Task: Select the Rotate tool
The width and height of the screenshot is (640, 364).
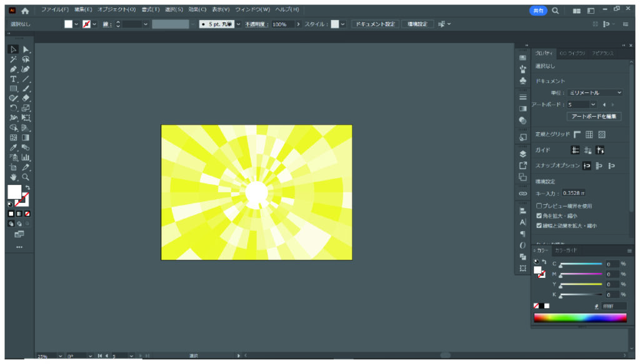Action: 13,108
